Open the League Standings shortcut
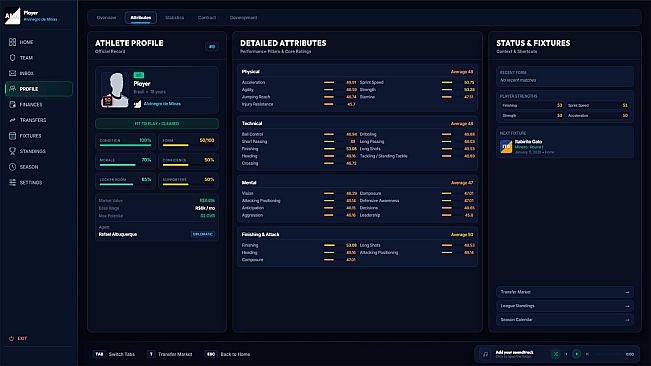The height and width of the screenshot is (366, 651). tap(565, 306)
